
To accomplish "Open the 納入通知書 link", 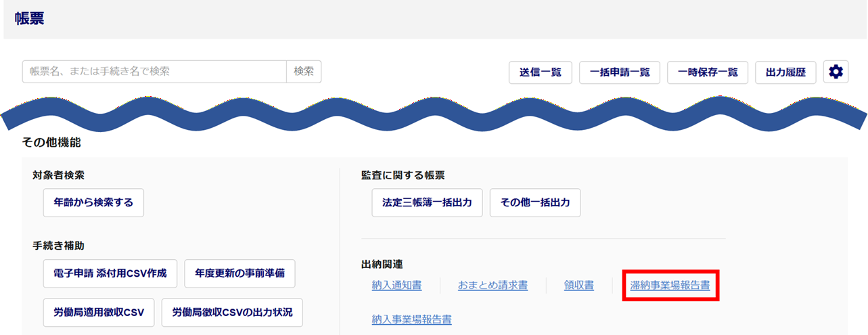I will [396, 286].
